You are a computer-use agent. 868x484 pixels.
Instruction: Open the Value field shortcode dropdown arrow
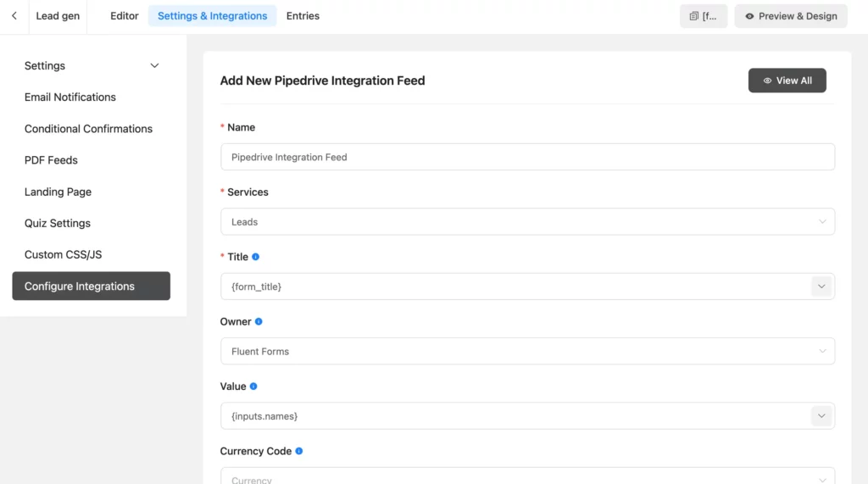pyautogui.click(x=821, y=416)
